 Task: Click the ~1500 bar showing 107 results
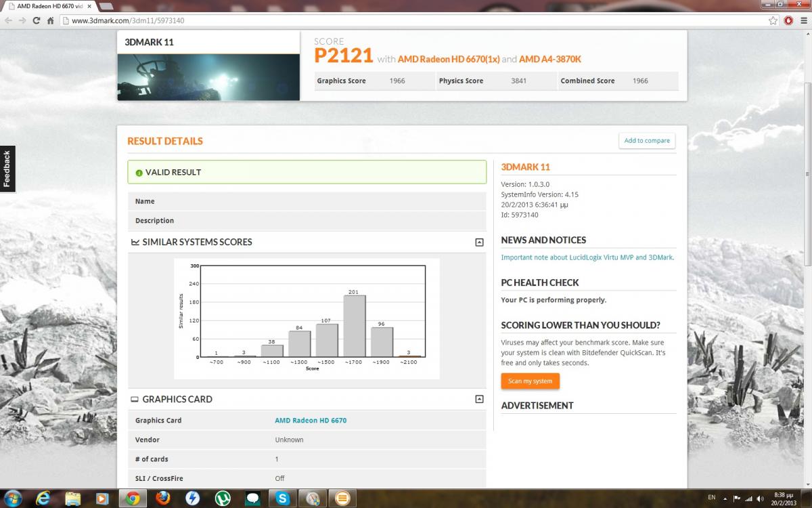click(327, 340)
